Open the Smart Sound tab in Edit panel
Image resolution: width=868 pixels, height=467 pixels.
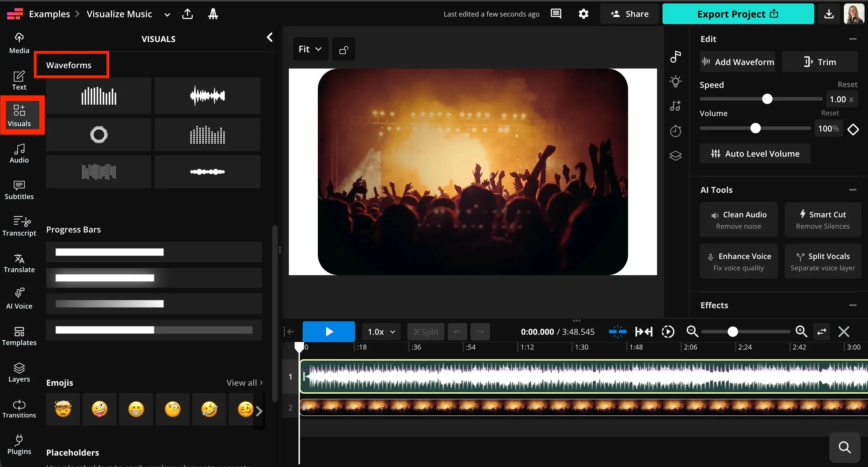[675, 106]
